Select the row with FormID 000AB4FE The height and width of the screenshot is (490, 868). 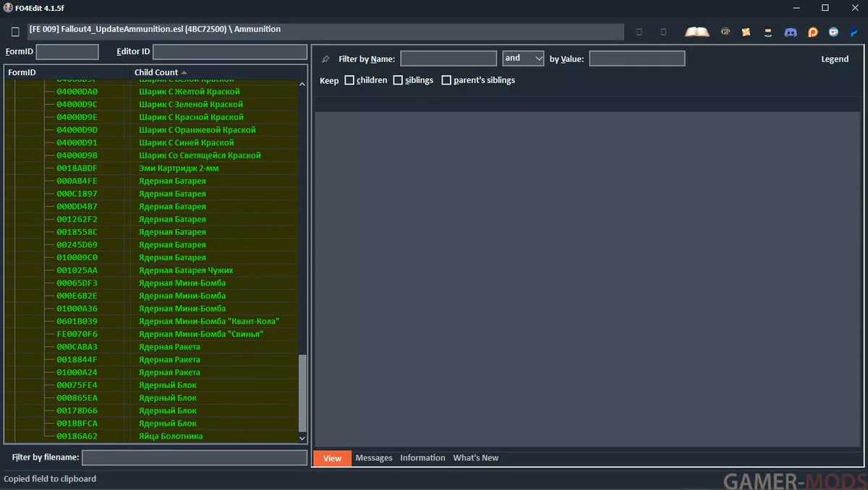pyautogui.click(x=150, y=181)
